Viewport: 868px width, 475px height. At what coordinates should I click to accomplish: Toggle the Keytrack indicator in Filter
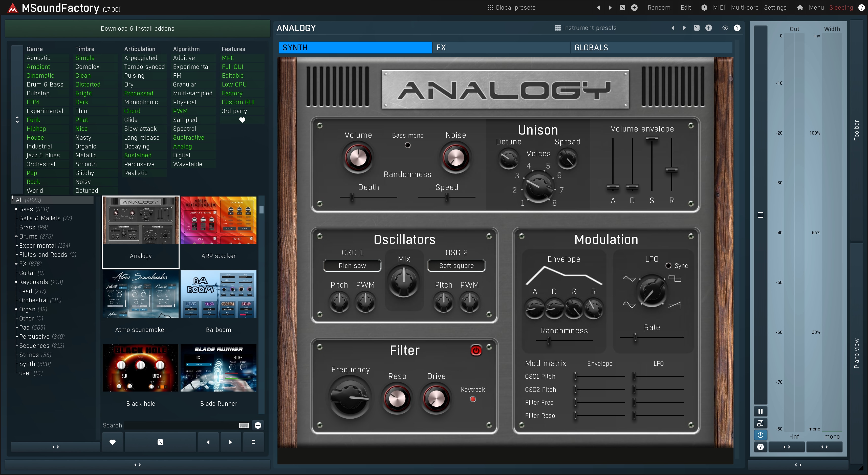pyautogui.click(x=473, y=399)
